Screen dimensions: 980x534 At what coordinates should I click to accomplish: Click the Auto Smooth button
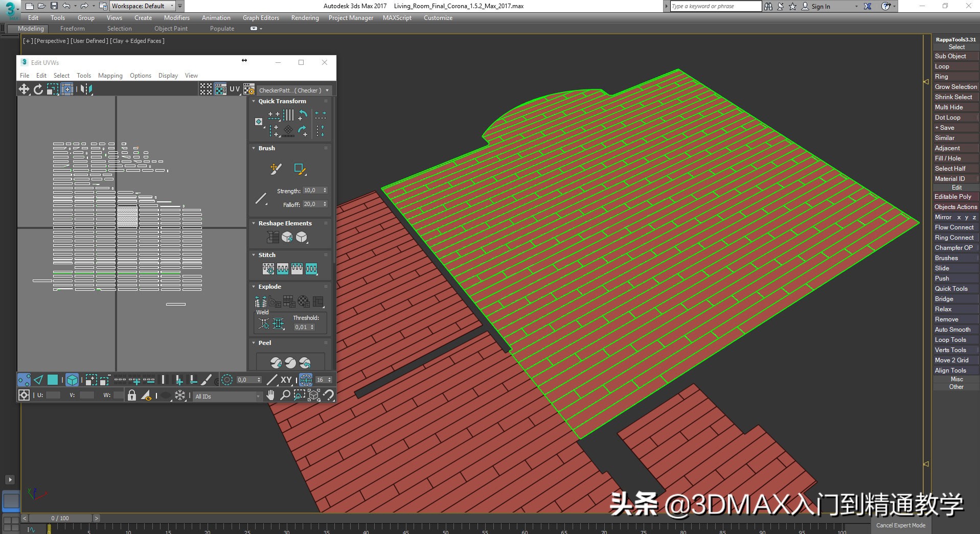point(952,330)
